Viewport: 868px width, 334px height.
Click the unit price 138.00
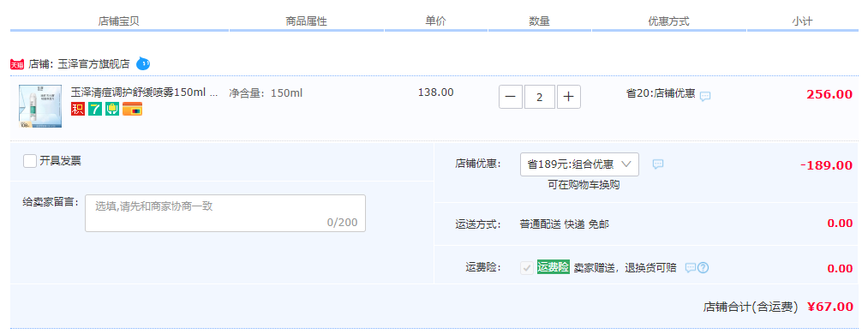click(435, 92)
